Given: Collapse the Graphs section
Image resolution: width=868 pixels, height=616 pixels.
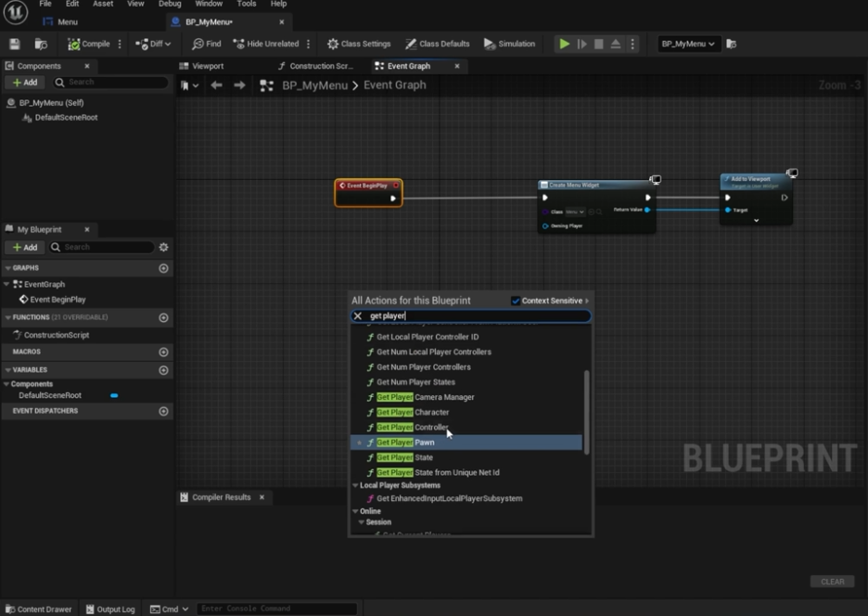Looking at the screenshot, I should [7, 268].
